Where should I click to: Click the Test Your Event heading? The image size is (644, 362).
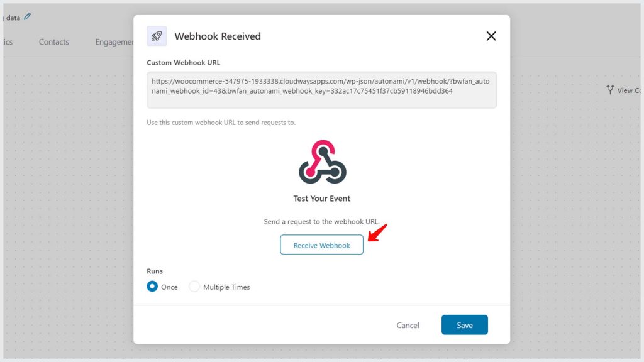tap(321, 199)
